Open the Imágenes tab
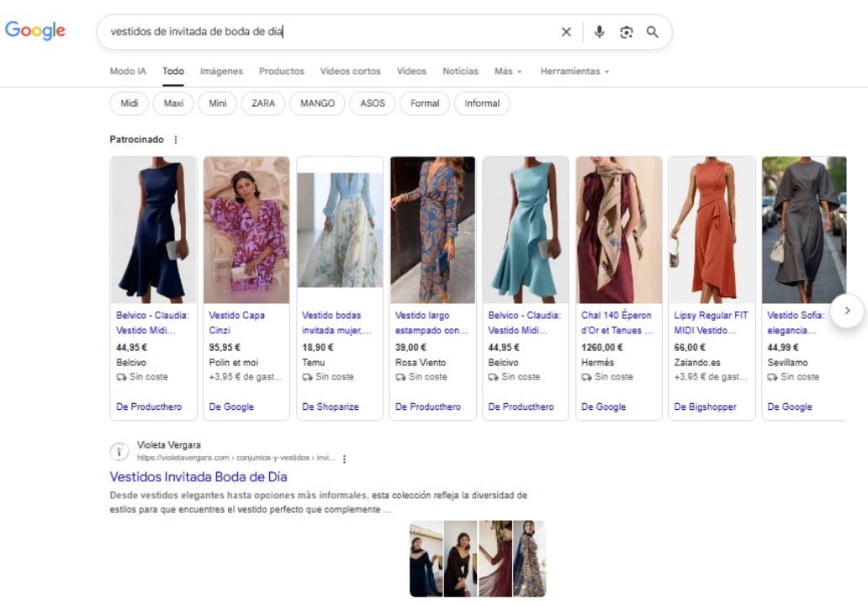The height and width of the screenshot is (606, 868). (x=221, y=72)
